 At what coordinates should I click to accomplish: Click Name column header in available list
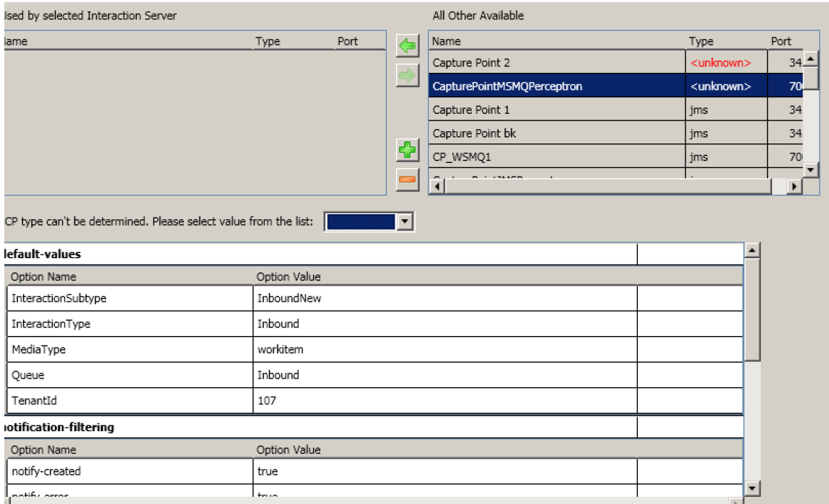tap(556, 41)
